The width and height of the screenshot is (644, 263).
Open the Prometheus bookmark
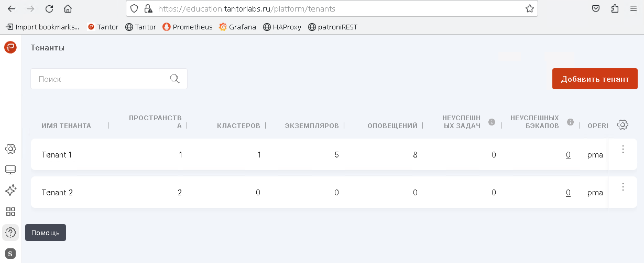[187, 27]
